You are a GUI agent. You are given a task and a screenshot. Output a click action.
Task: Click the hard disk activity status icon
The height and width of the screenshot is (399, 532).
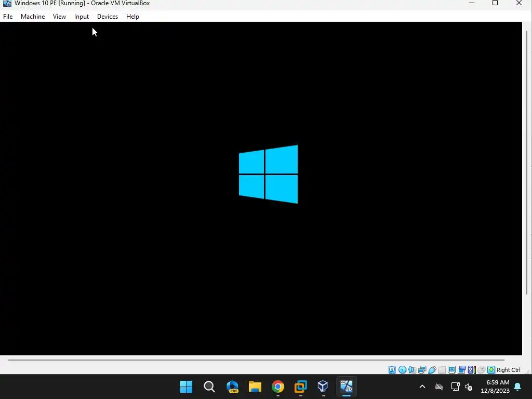tap(392, 370)
